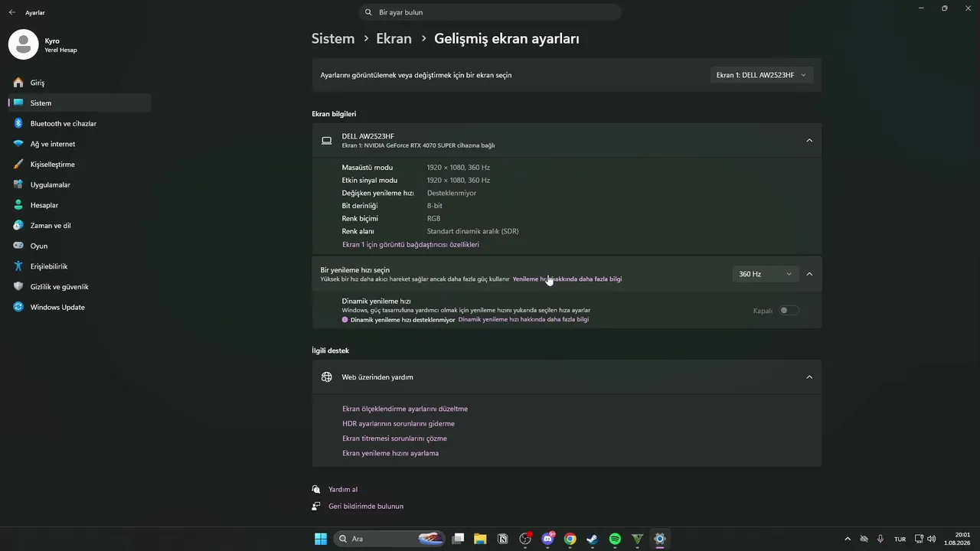Navigate to Ekran in the breadcrumb
The width and height of the screenshot is (980, 551).
(x=394, y=38)
